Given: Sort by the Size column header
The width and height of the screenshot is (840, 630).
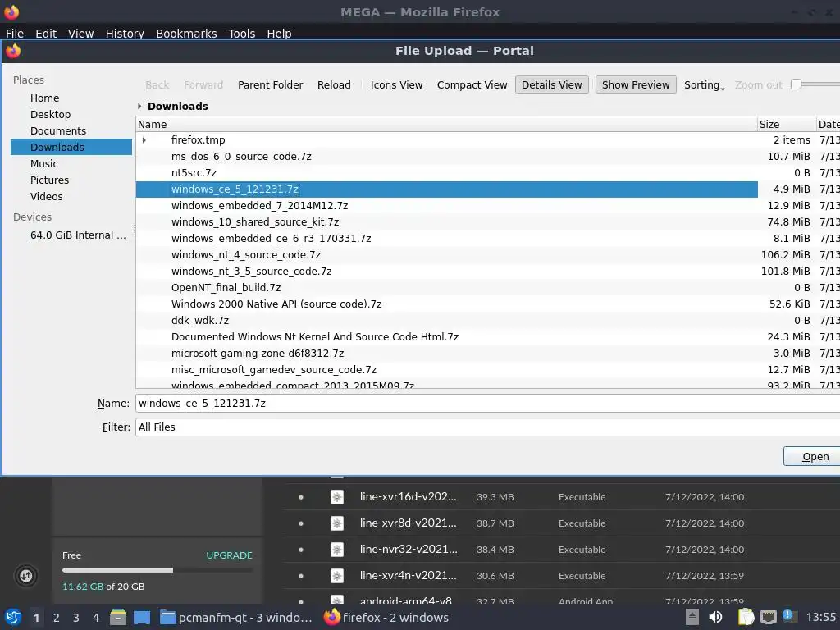Looking at the screenshot, I should pyautogui.click(x=787, y=125).
